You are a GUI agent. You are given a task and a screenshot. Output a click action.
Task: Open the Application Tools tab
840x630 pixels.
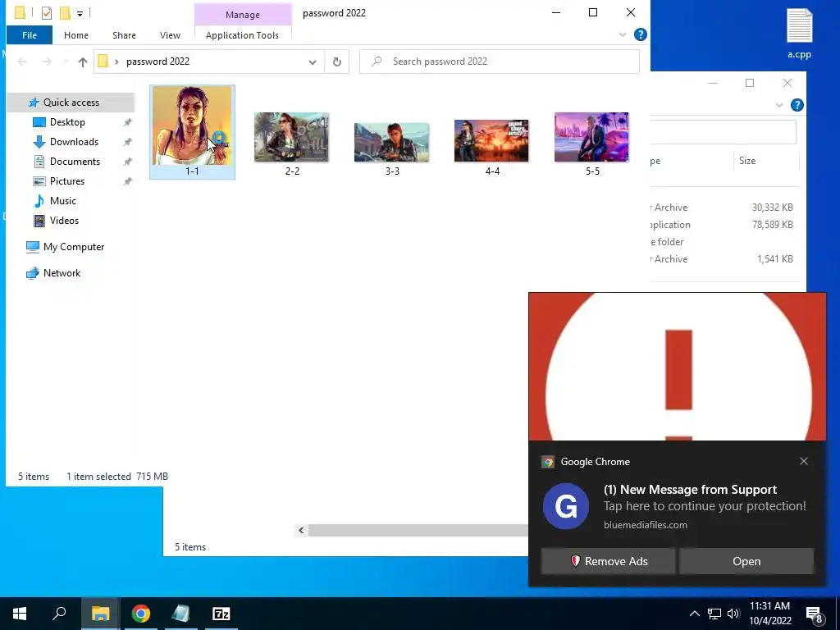point(242,34)
